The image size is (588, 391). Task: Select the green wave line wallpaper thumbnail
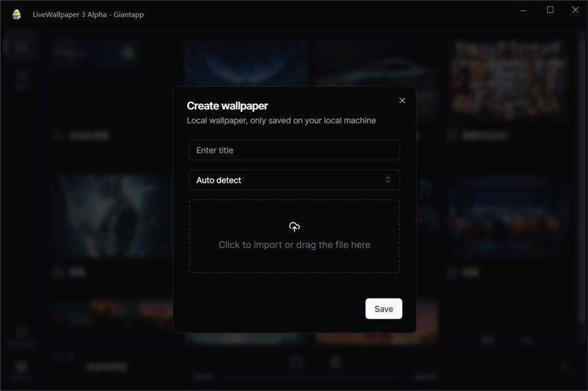click(x=375, y=63)
